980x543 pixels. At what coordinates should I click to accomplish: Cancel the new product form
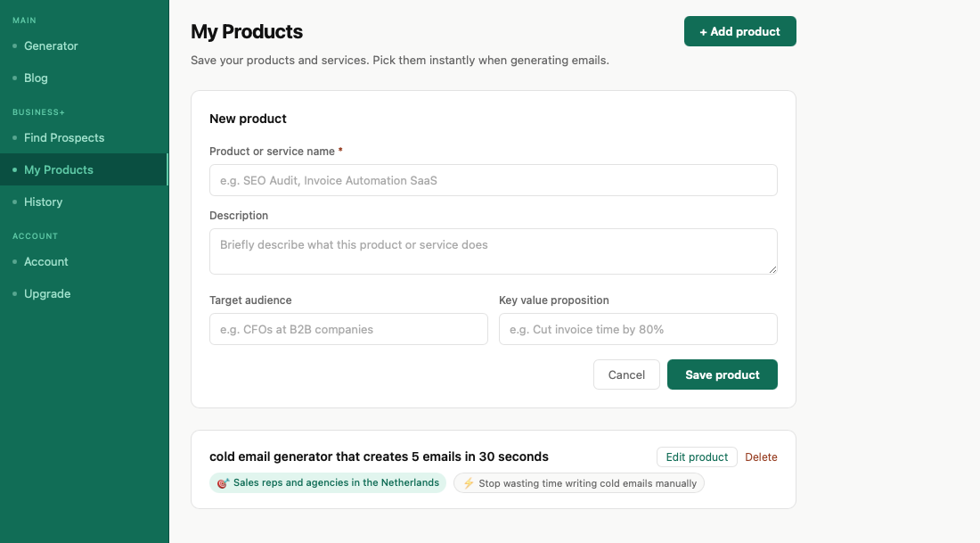pyautogui.click(x=626, y=374)
